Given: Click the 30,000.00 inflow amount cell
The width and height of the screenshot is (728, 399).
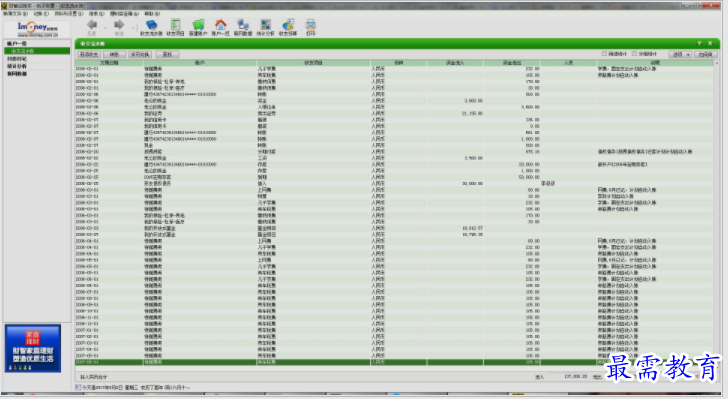Looking at the screenshot, I should click(472, 183).
